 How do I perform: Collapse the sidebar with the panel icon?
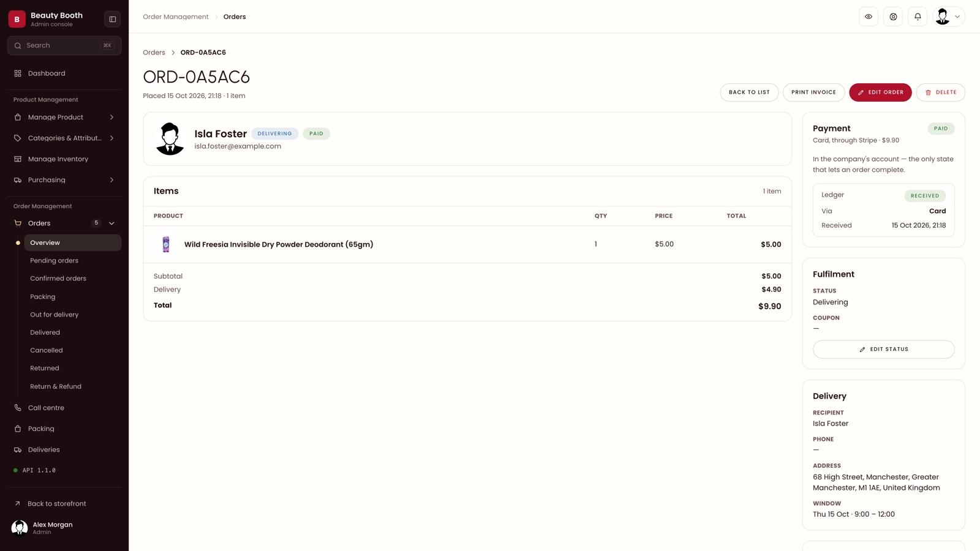pyautogui.click(x=113, y=19)
